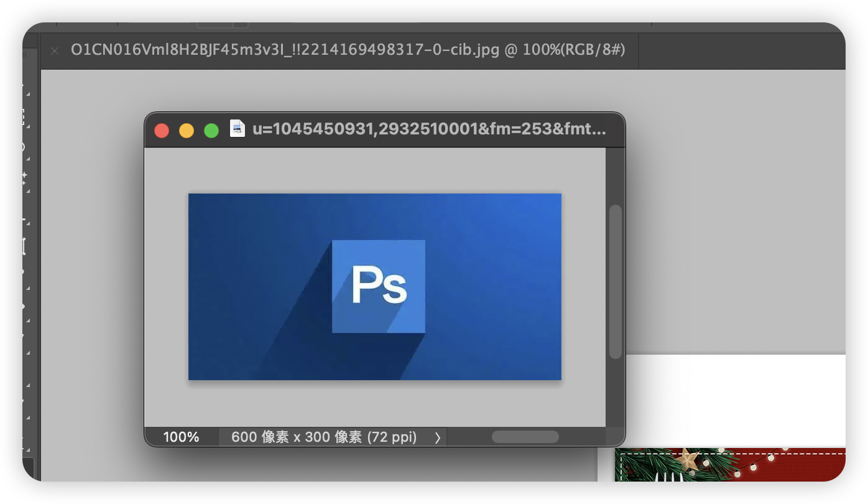Click the floating window horizontal scrollbar thumb
This screenshot has width=868, height=504.
(x=525, y=437)
